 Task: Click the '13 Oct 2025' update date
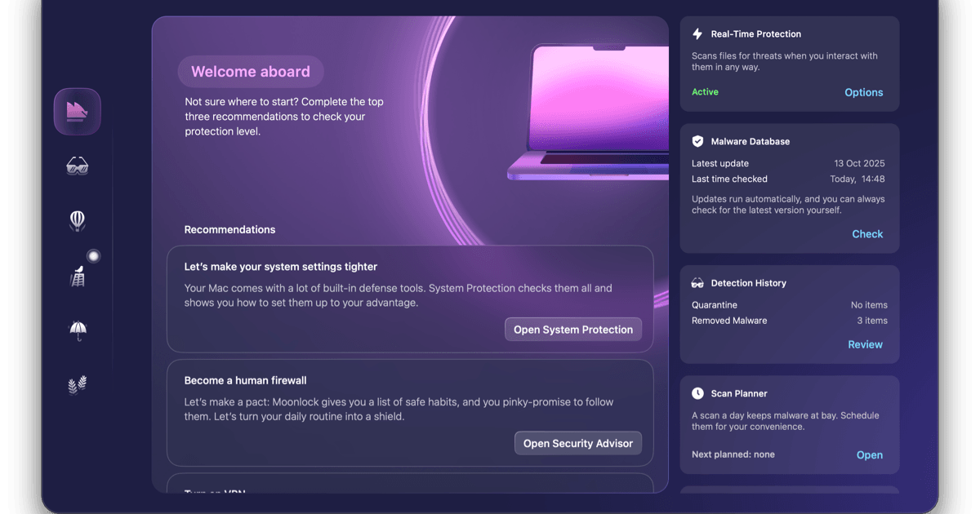[859, 163]
